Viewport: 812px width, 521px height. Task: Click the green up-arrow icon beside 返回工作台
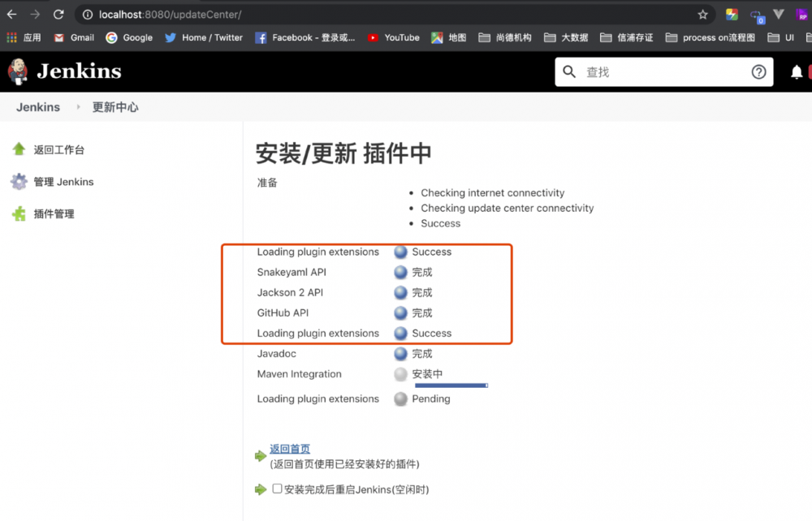pos(18,149)
